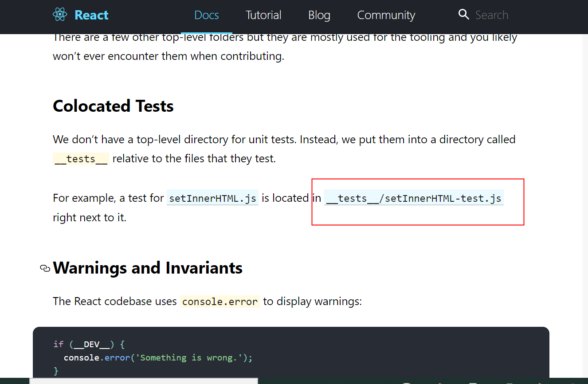Switch to the Blog section
Screen dimensions: 588x384
click(319, 15)
